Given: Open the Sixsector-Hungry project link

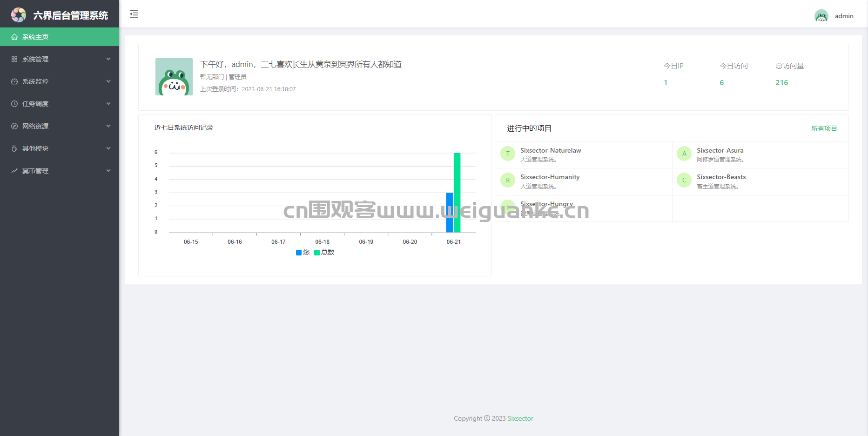Looking at the screenshot, I should [x=546, y=204].
